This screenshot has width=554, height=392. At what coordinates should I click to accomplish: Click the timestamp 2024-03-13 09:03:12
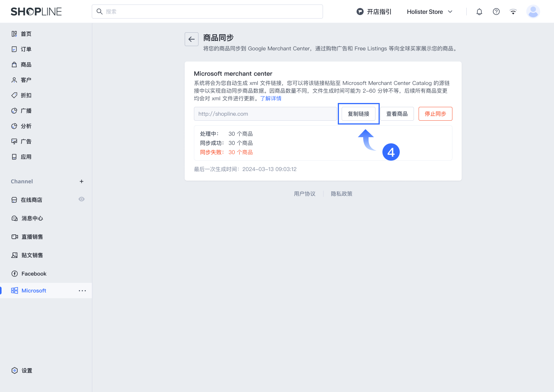tap(269, 169)
